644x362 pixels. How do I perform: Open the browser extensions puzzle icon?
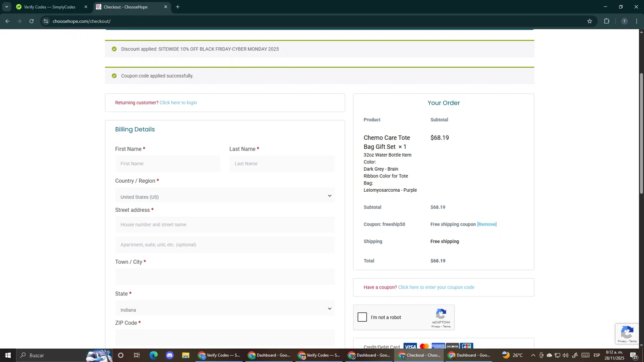pos(607,21)
